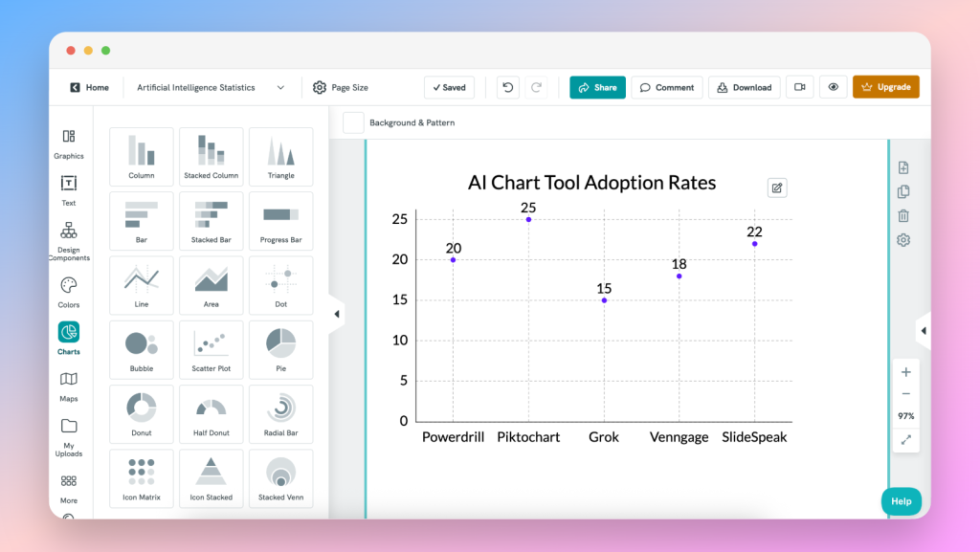Click the Download button

(745, 87)
